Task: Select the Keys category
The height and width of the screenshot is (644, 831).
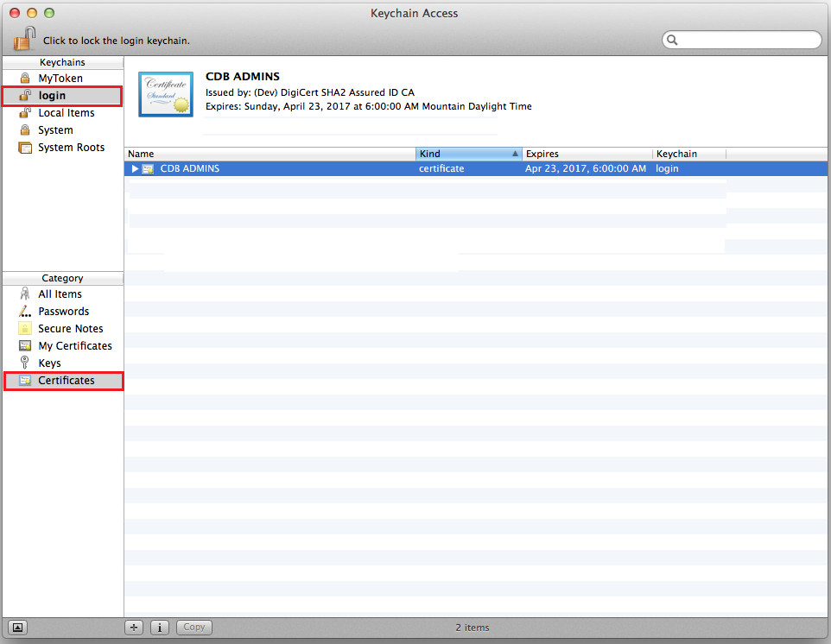Action: [49, 363]
